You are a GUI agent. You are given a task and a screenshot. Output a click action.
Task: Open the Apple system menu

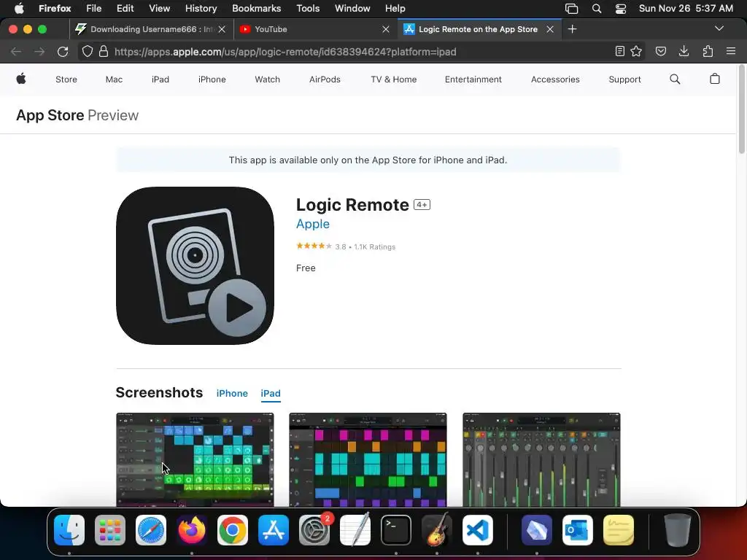[x=19, y=9]
